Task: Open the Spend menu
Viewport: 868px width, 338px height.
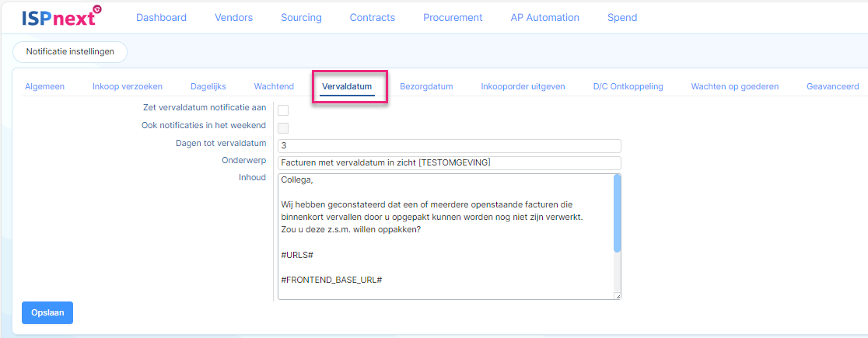Action: [x=622, y=18]
